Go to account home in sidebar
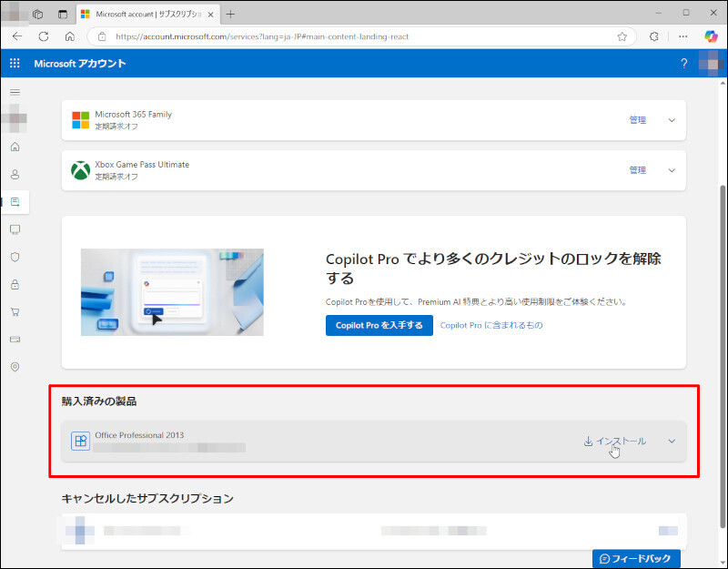The image size is (728, 569). pos(15,147)
